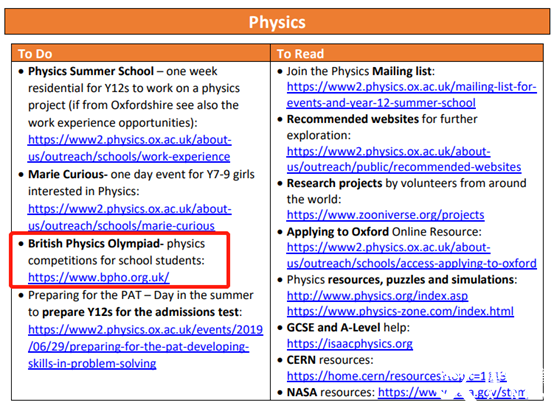554x408 pixels.
Task: Click the www.physics.org/index.asp link
Action: tap(377, 295)
